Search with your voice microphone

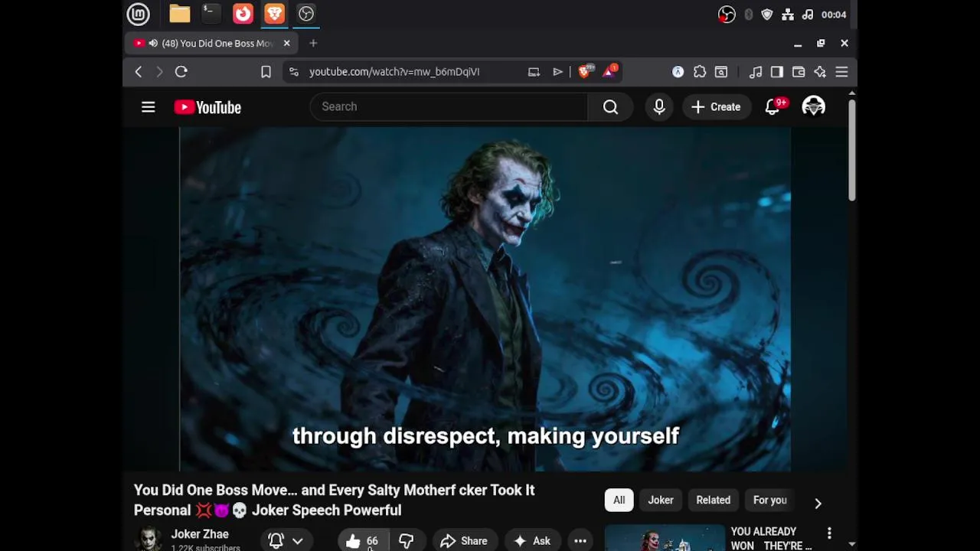pos(659,107)
